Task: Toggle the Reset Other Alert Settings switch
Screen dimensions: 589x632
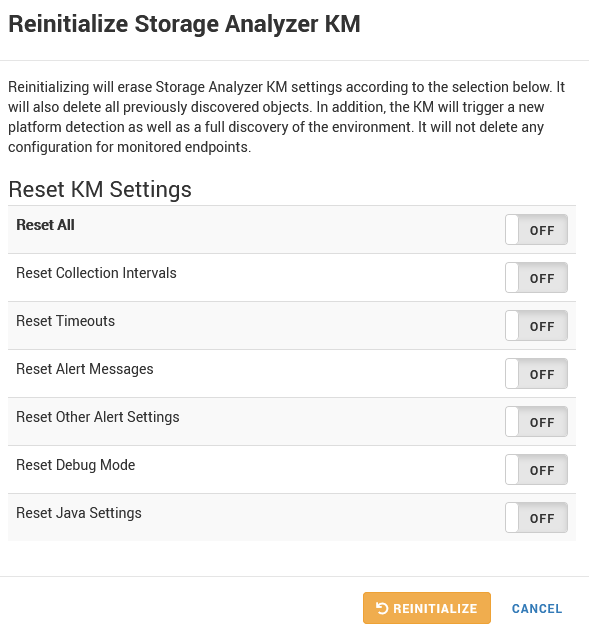Action: (x=536, y=422)
